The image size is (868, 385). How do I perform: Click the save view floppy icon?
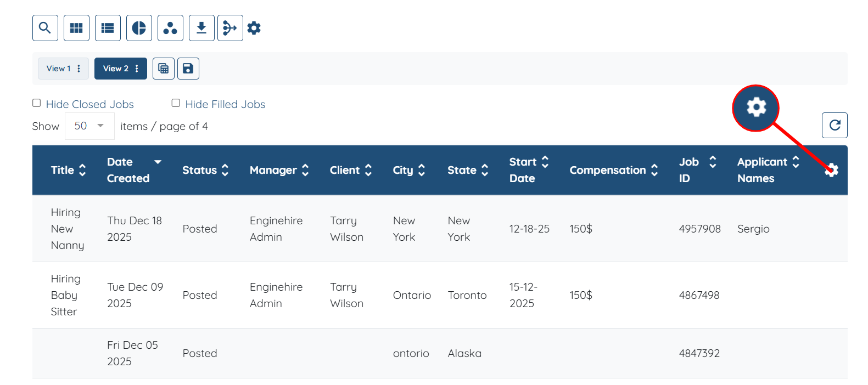click(188, 69)
